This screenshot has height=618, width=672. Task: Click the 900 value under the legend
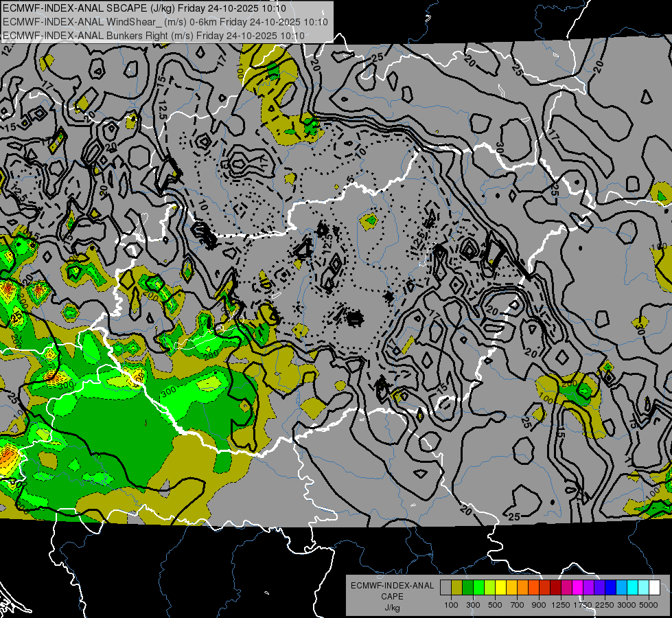coord(539,605)
